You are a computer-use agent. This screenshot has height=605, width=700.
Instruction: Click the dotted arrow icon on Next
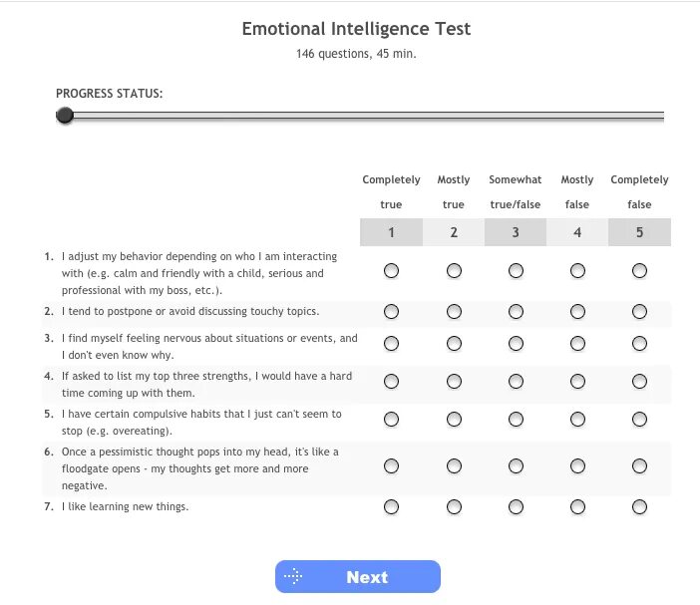tap(292, 577)
